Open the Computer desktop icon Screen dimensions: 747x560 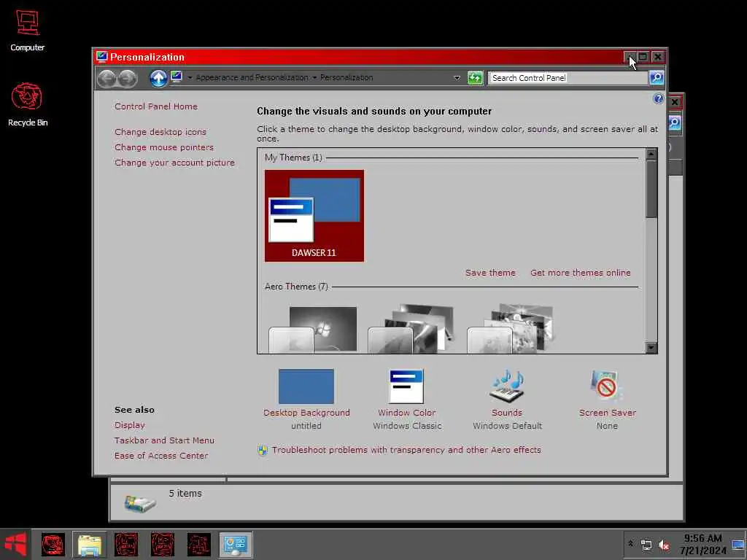coord(27,31)
